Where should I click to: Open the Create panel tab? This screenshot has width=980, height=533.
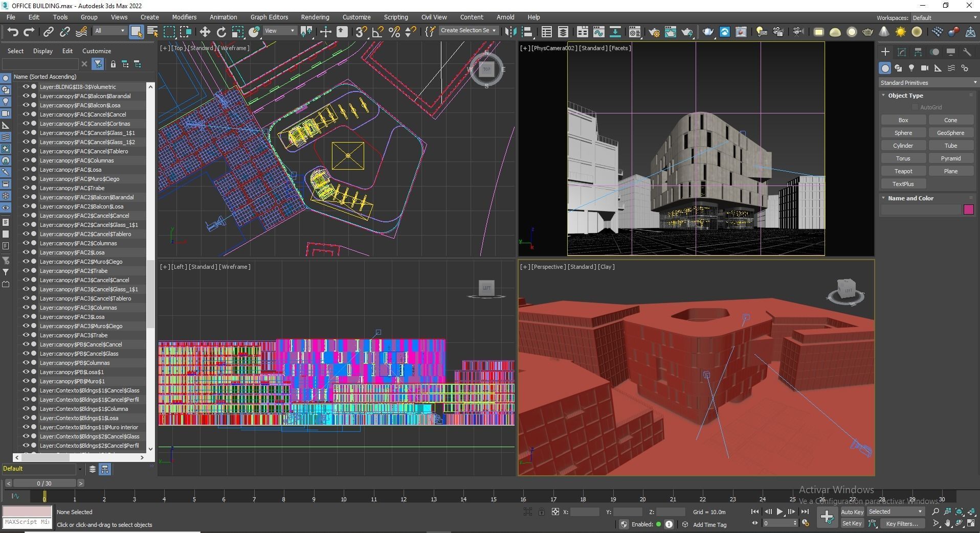pyautogui.click(x=885, y=52)
